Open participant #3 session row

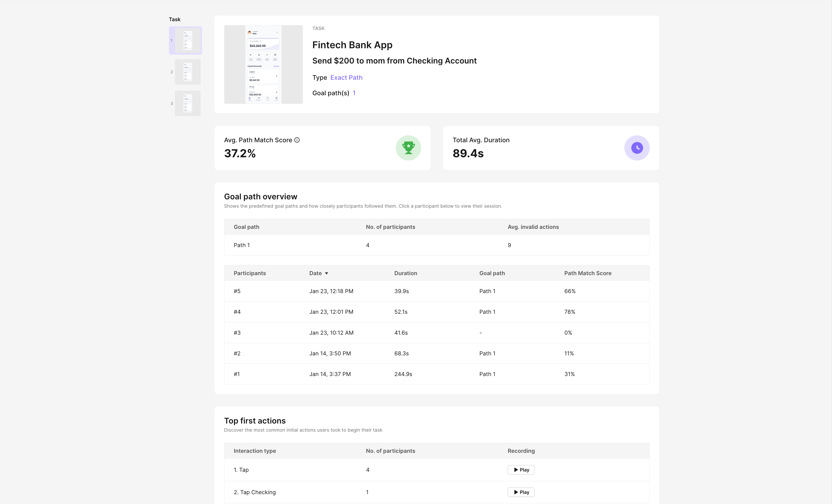coord(436,333)
